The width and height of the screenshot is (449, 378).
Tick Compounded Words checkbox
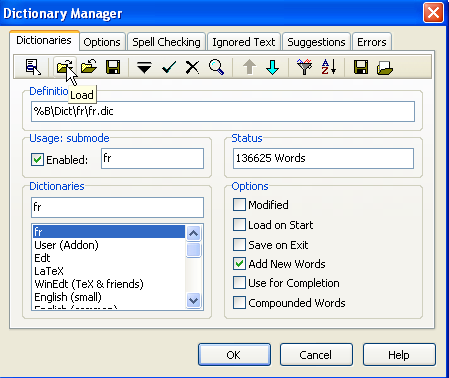click(239, 303)
